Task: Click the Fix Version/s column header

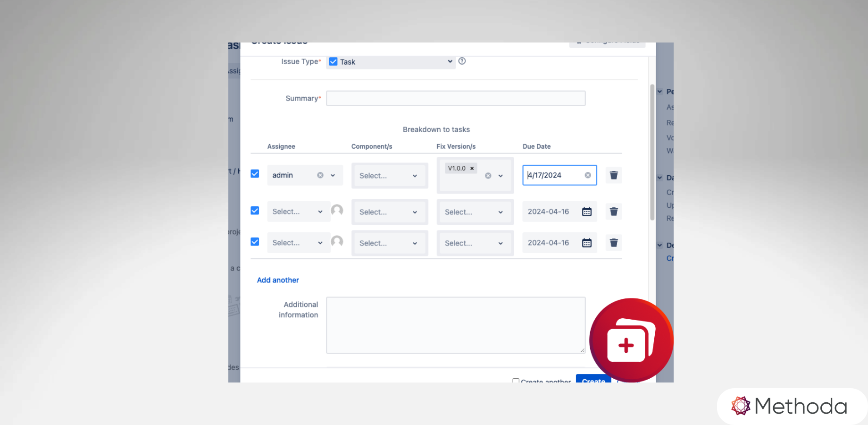Action: point(456,146)
